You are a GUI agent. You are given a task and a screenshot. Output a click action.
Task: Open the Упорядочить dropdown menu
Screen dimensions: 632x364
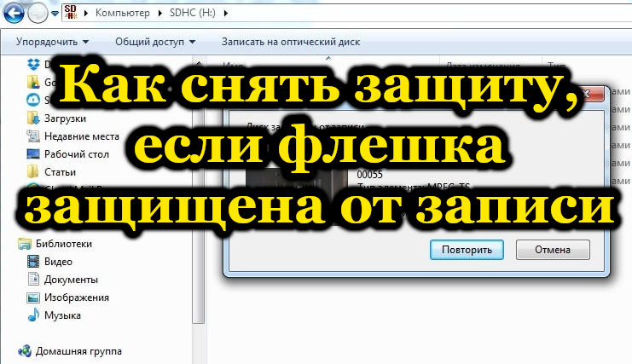[52, 41]
